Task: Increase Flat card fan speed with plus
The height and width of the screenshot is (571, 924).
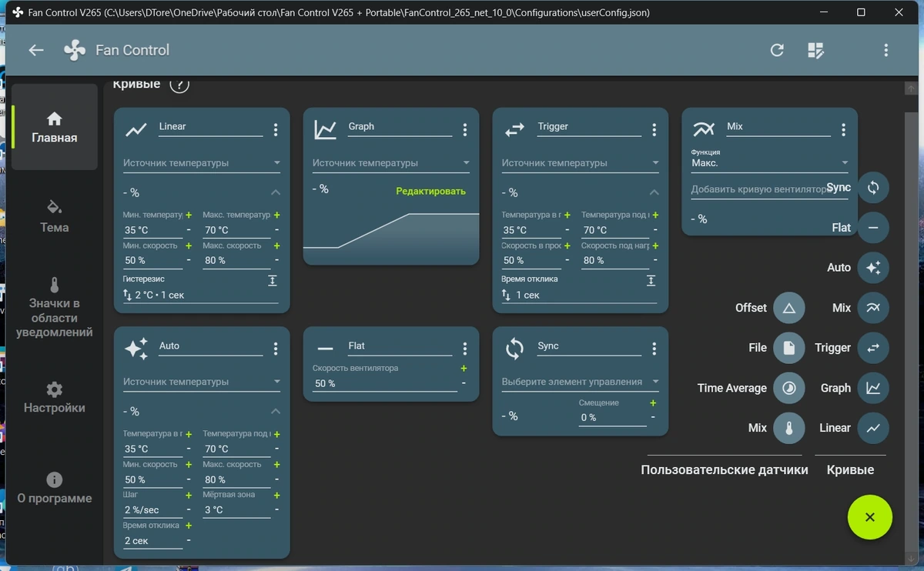Action: (464, 369)
